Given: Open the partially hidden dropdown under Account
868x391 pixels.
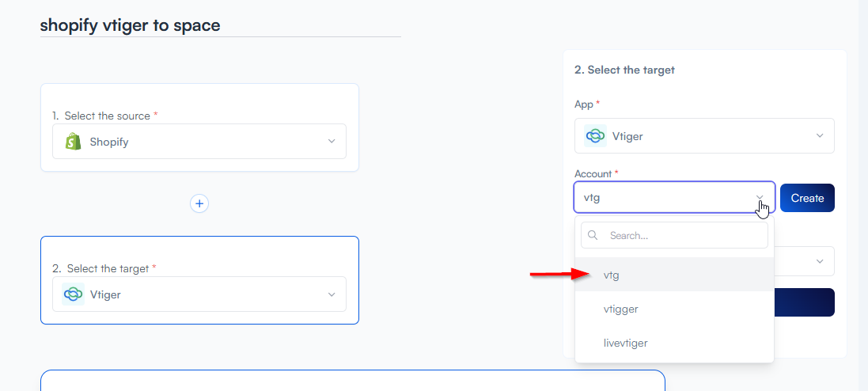Looking at the screenshot, I should pyautogui.click(x=819, y=260).
